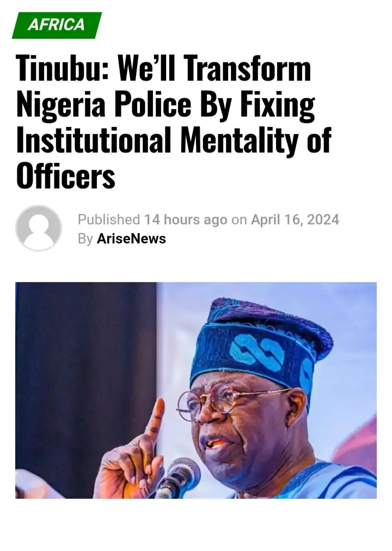392x551 pixels.
Task: Open the AriseNews author link
Action: (x=131, y=239)
